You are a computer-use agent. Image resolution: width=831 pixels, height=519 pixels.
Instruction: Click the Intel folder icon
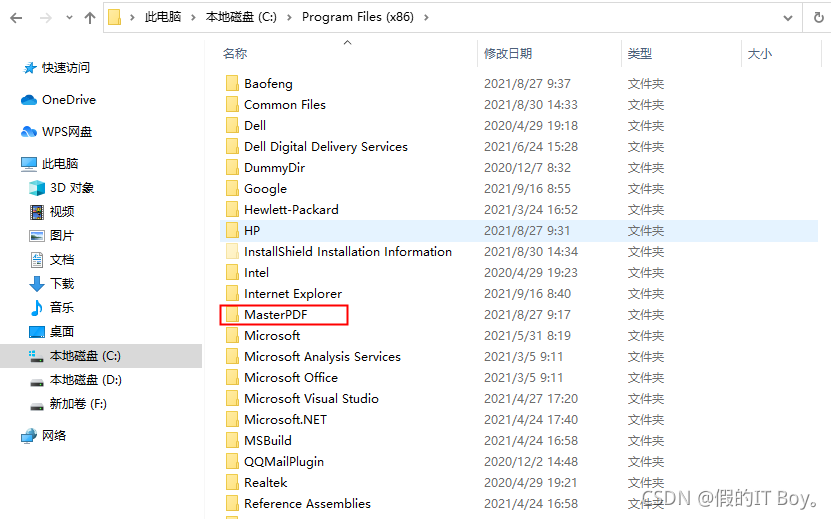pos(232,273)
